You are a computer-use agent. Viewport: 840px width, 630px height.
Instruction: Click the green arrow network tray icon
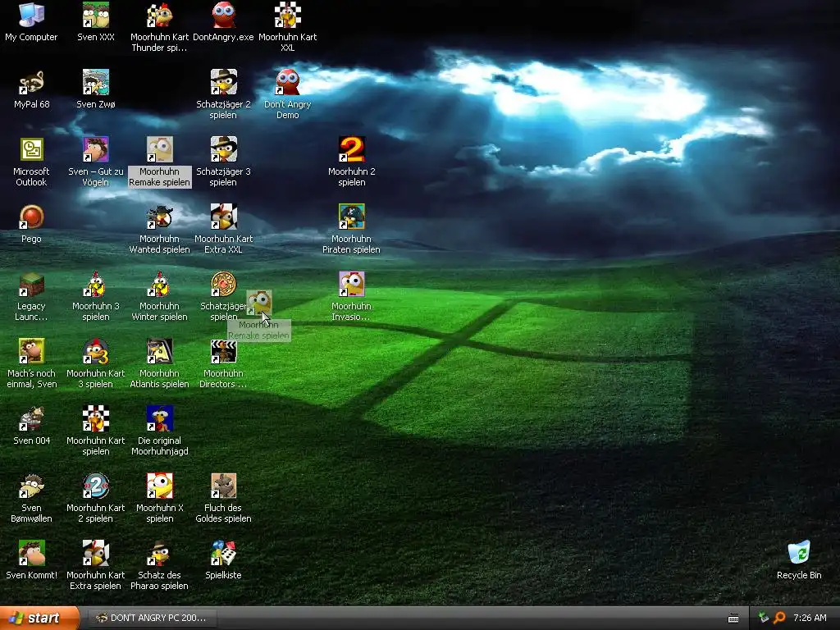[x=764, y=618]
